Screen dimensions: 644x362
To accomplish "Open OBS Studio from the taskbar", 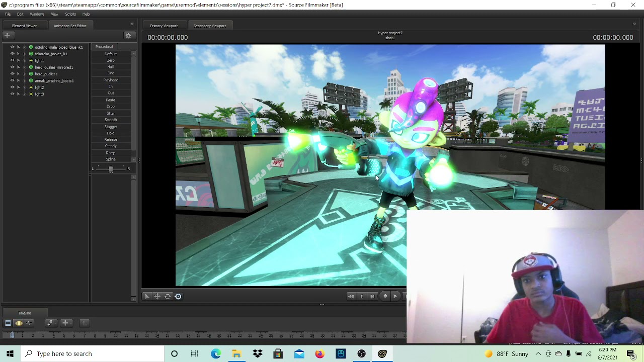I will [361, 354].
